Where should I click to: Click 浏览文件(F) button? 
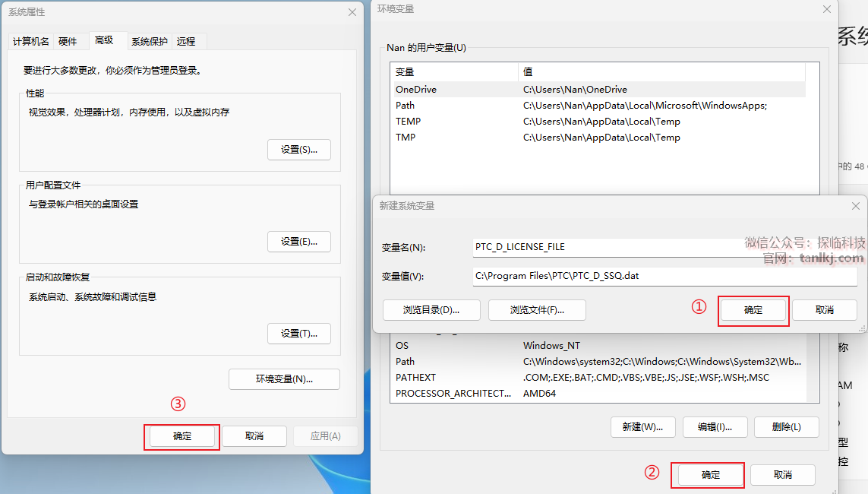(x=537, y=310)
